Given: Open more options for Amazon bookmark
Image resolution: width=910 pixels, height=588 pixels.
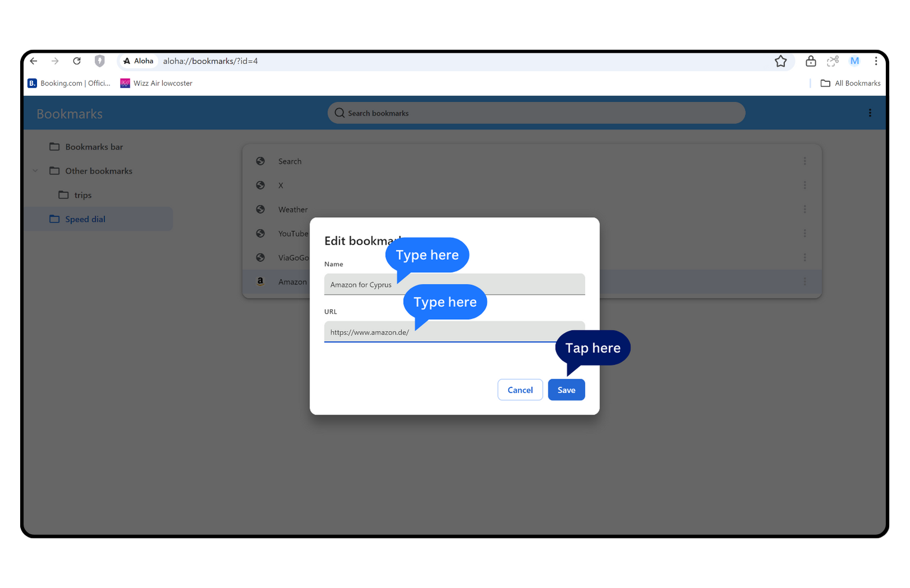Looking at the screenshot, I should click(804, 282).
